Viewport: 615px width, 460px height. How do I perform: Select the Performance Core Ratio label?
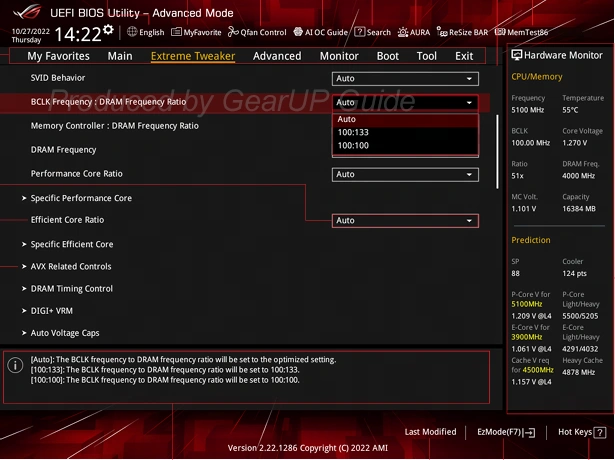point(76,174)
